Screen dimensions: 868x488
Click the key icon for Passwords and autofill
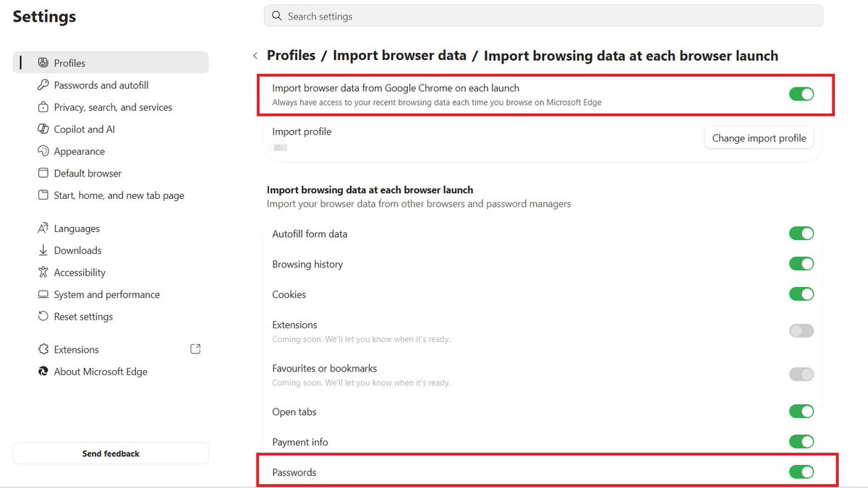[x=43, y=85]
